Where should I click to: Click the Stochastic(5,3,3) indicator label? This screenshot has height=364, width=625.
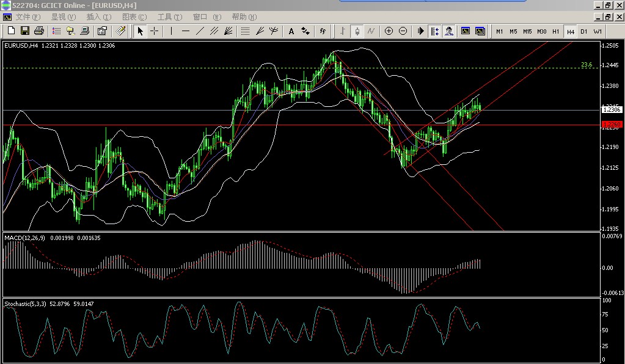pos(25,304)
